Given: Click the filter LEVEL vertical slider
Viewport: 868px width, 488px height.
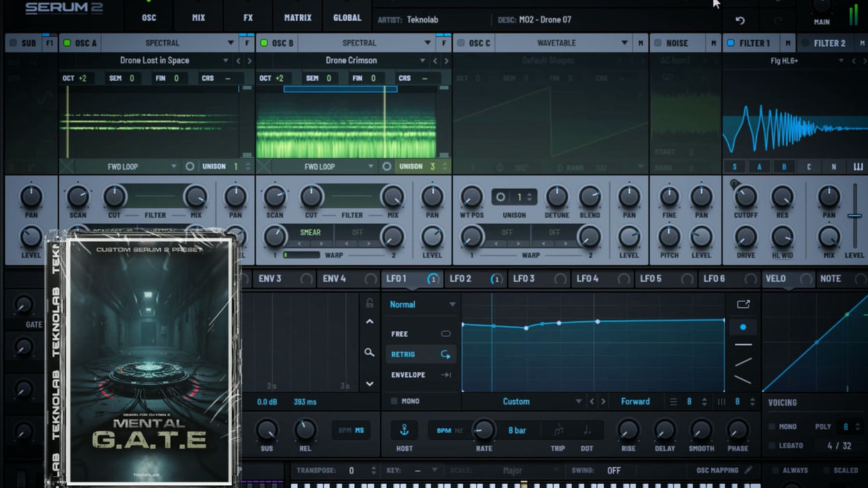Looking at the screenshot, I should coord(855,216).
